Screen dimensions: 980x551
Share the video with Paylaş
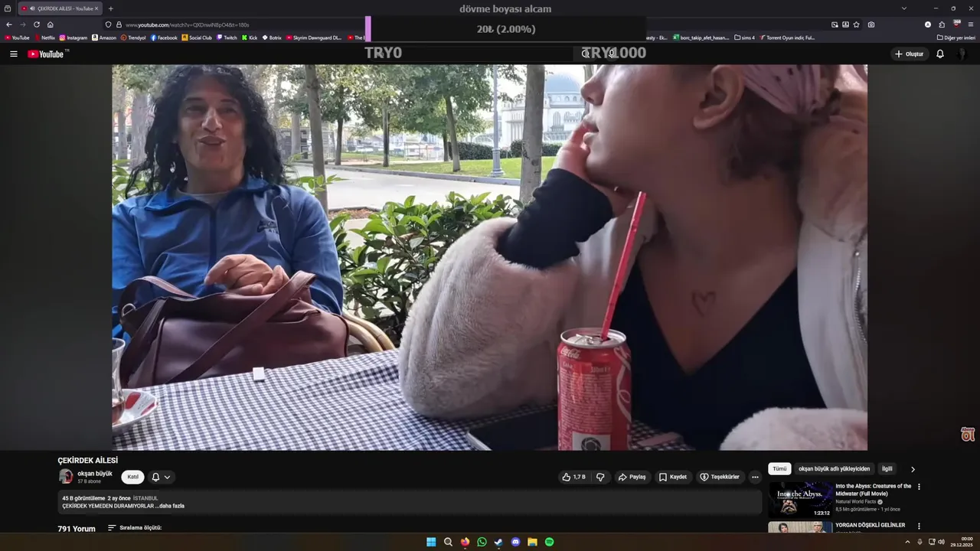[632, 477]
